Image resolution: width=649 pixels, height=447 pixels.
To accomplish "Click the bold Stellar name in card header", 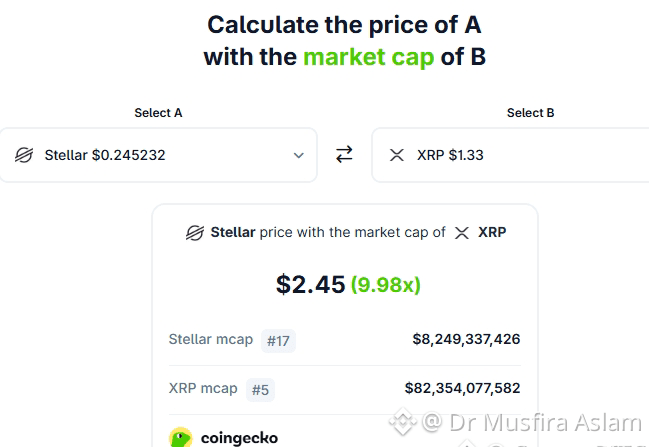I will coord(233,232).
